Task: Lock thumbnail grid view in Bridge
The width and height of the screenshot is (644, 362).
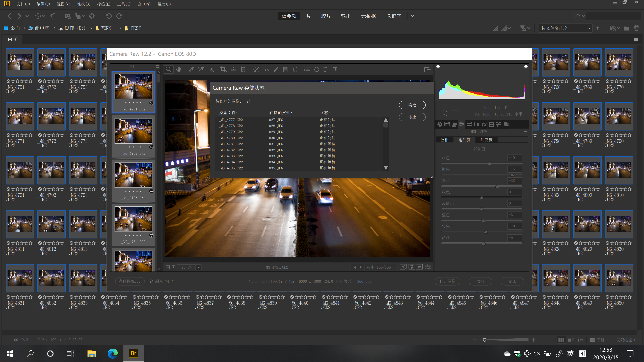Action: click(x=549, y=340)
